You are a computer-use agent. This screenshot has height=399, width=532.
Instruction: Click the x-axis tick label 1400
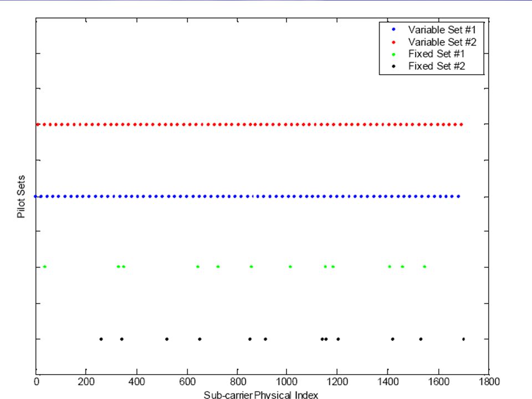point(388,382)
